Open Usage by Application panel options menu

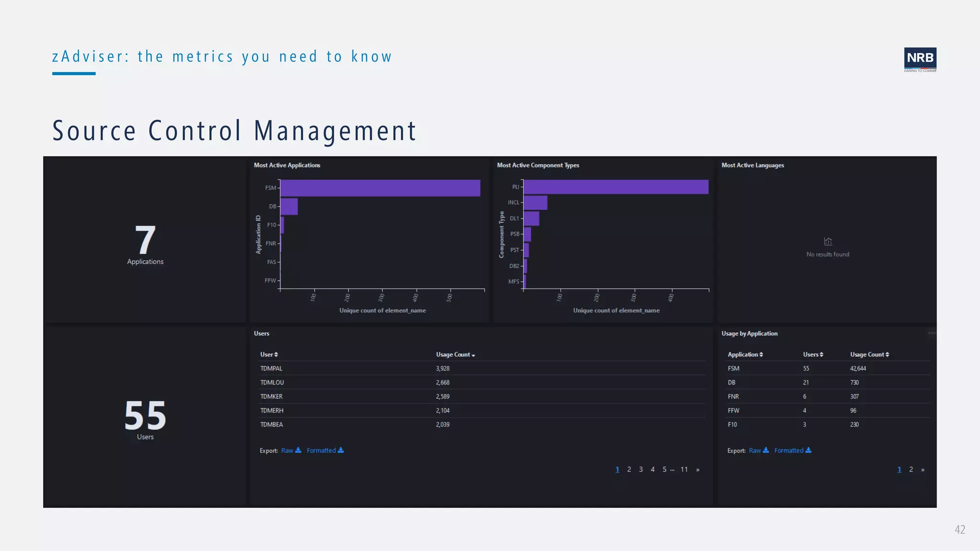931,333
